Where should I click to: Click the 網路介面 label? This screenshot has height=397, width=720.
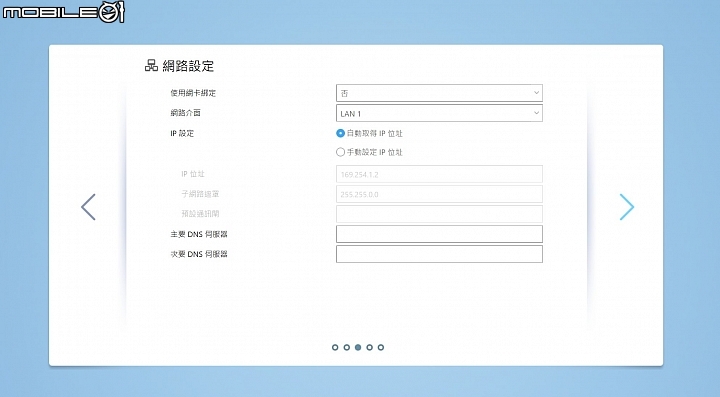(186, 113)
